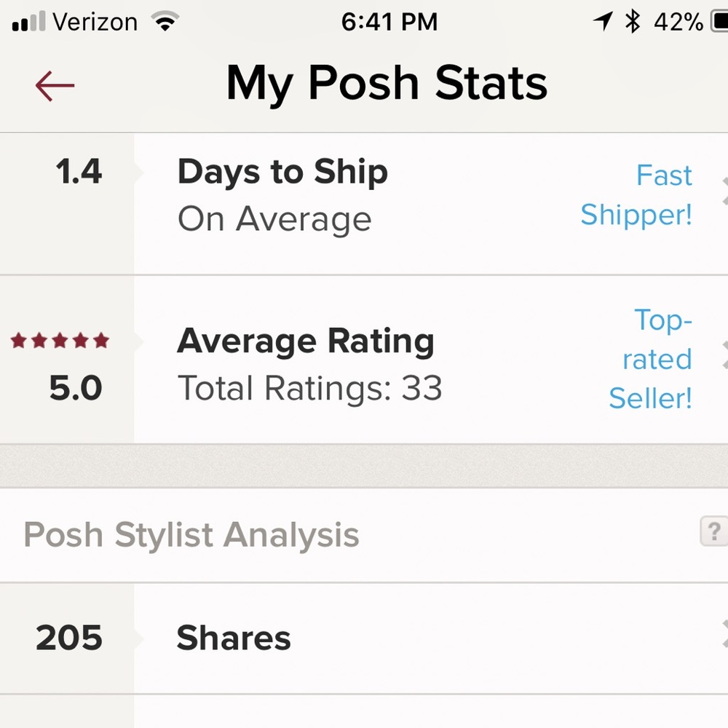The width and height of the screenshot is (728, 728).
Task: Tap the 5.0 rating score
Action: pyautogui.click(x=76, y=388)
